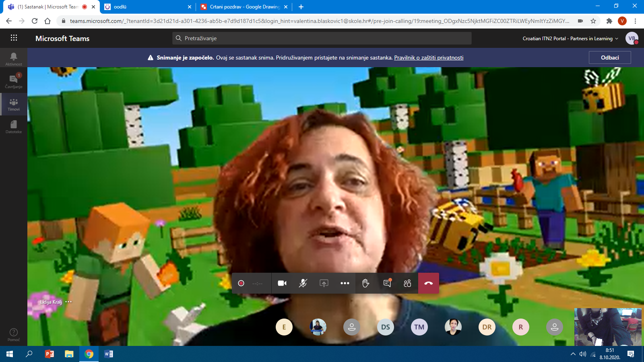Open PowerPoint from the taskbar

tap(49, 354)
